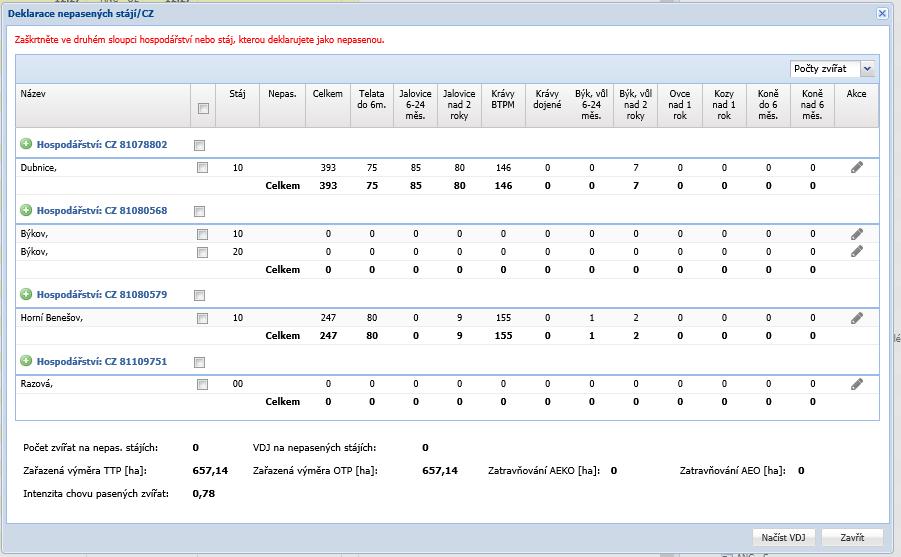This screenshot has width=901, height=557.
Task: Toggle the select-all checkbox in table header
Action: (203, 109)
